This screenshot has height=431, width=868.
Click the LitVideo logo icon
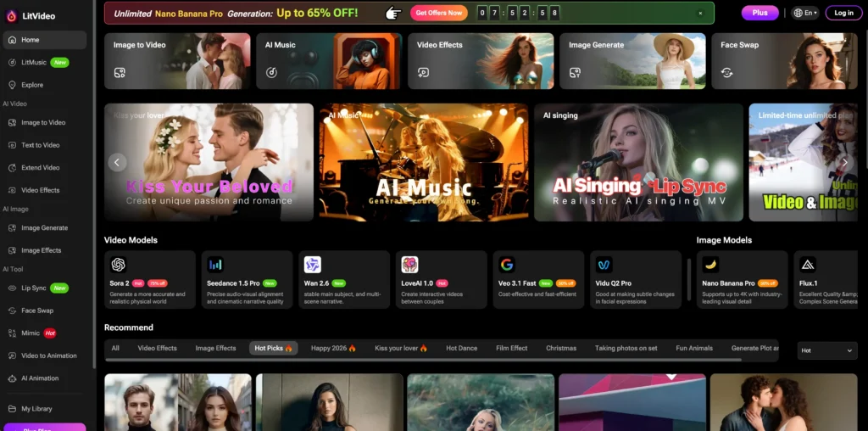click(12, 15)
